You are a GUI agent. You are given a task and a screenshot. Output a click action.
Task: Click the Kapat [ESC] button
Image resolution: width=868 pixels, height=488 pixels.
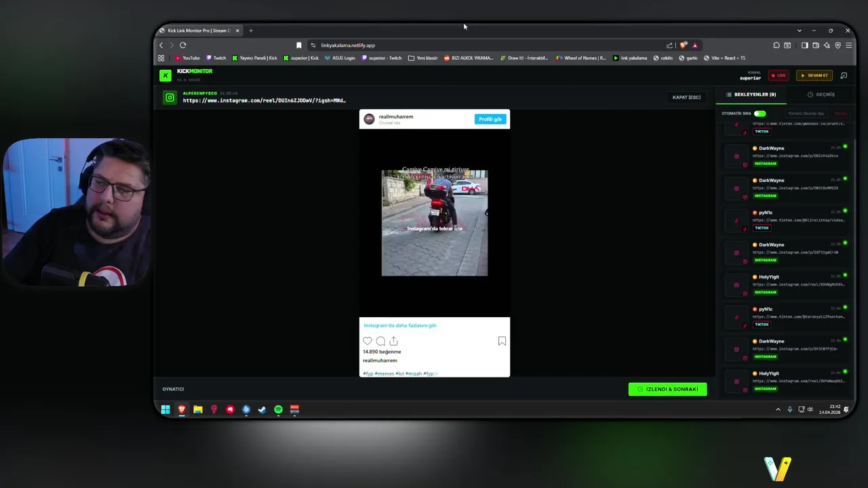[x=686, y=98]
